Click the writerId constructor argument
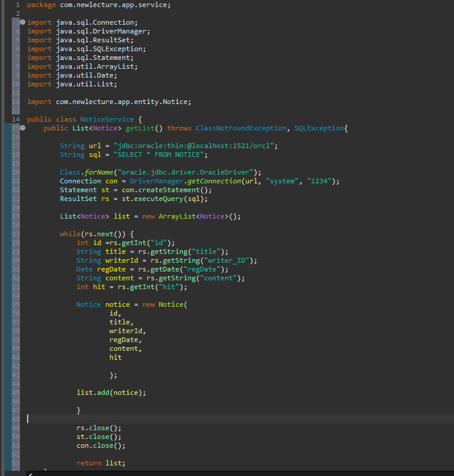Image resolution: width=454 pixels, height=476 pixels. 125,331
